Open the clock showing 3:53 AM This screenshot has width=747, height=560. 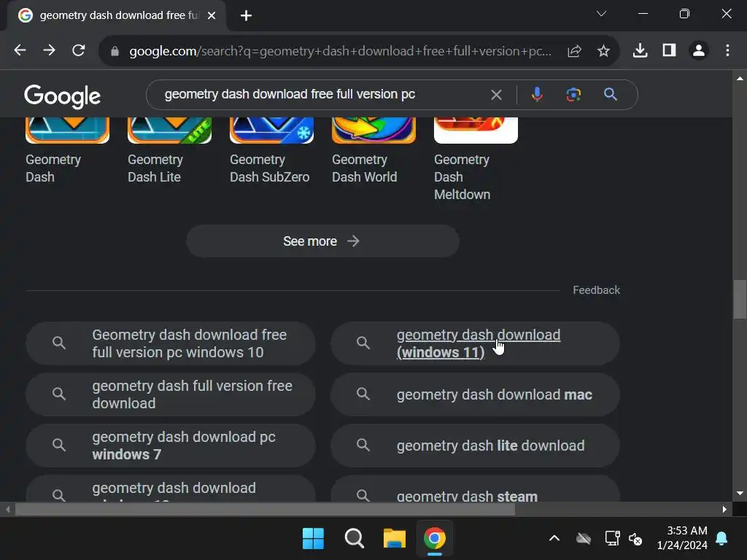click(x=682, y=538)
